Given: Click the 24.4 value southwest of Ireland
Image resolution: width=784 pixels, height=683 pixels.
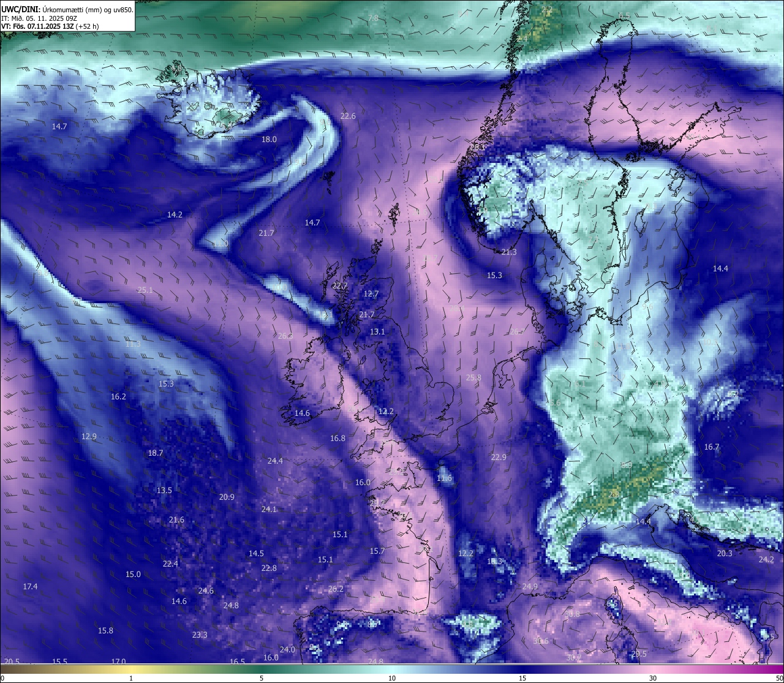Looking at the screenshot, I should click(275, 461).
